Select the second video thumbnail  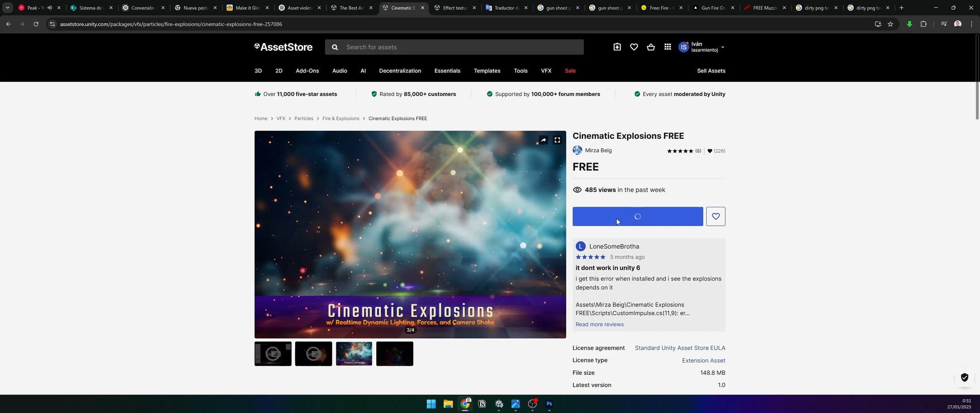point(313,354)
